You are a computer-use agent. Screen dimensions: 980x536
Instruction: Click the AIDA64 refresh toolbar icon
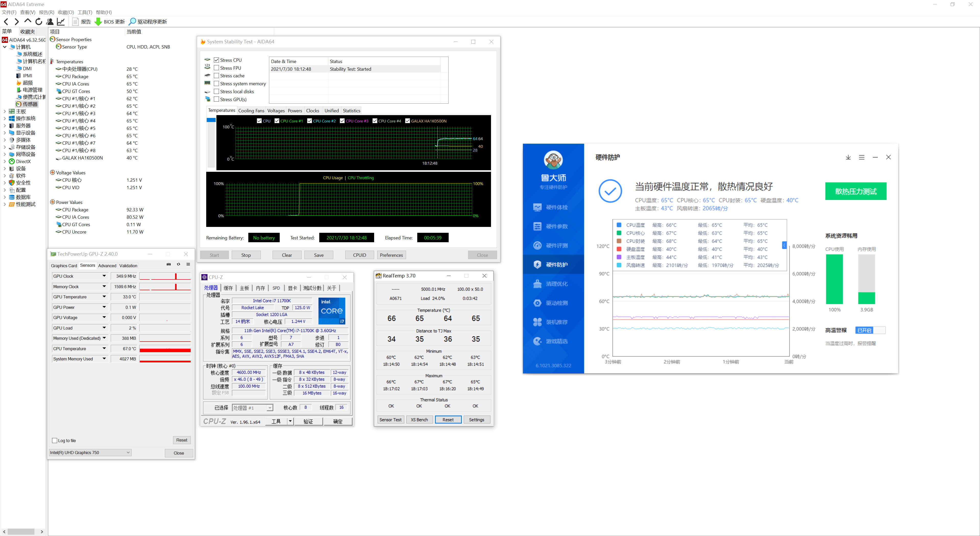click(x=39, y=22)
